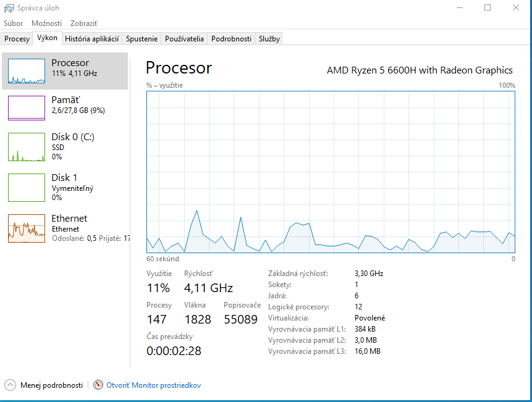Image resolution: width=532 pixels, height=402 pixels.
Task: Open the Disk 0 (C:) graph thumbnail
Action: pos(27,147)
